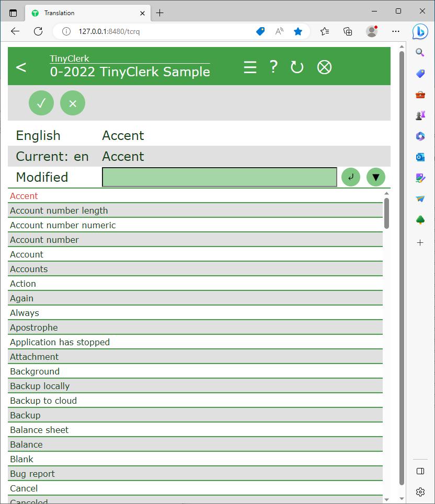
Task: Click the Modified text input field
Action: [219, 177]
